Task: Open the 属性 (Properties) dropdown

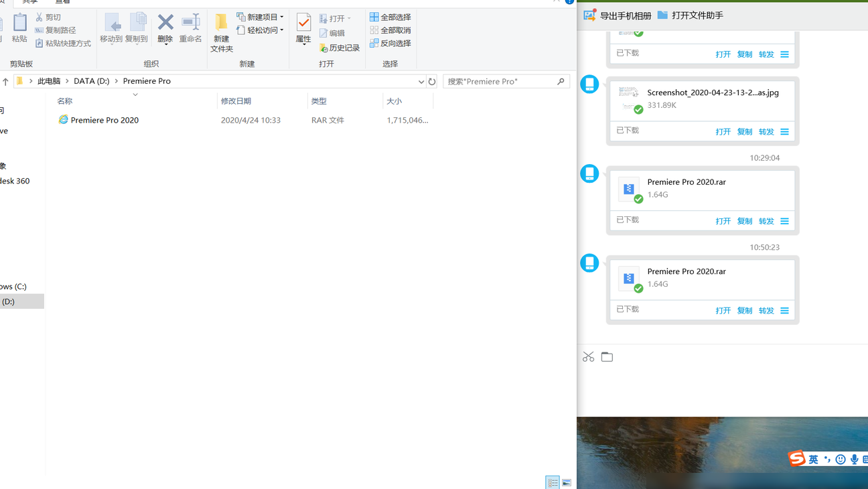Action: click(303, 44)
